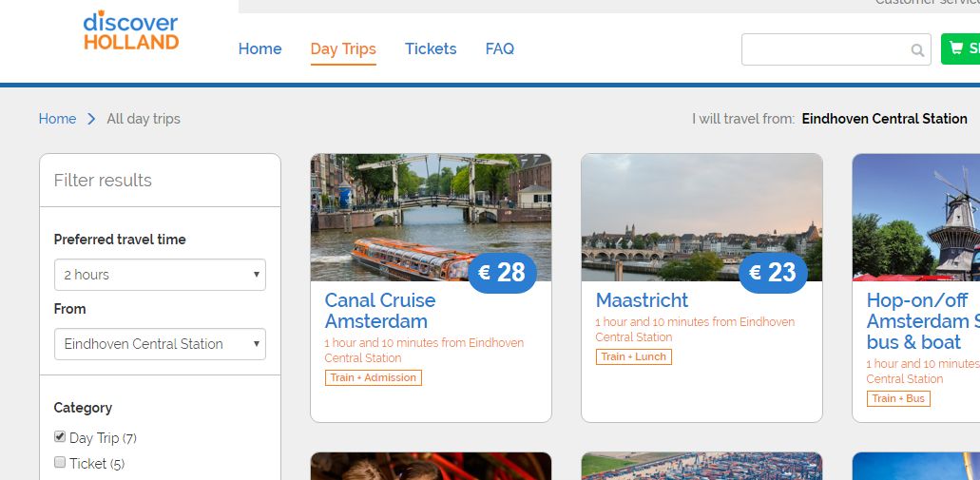Uncheck the Day Trip category checkbox
The height and width of the screenshot is (480, 980).
(x=61, y=437)
